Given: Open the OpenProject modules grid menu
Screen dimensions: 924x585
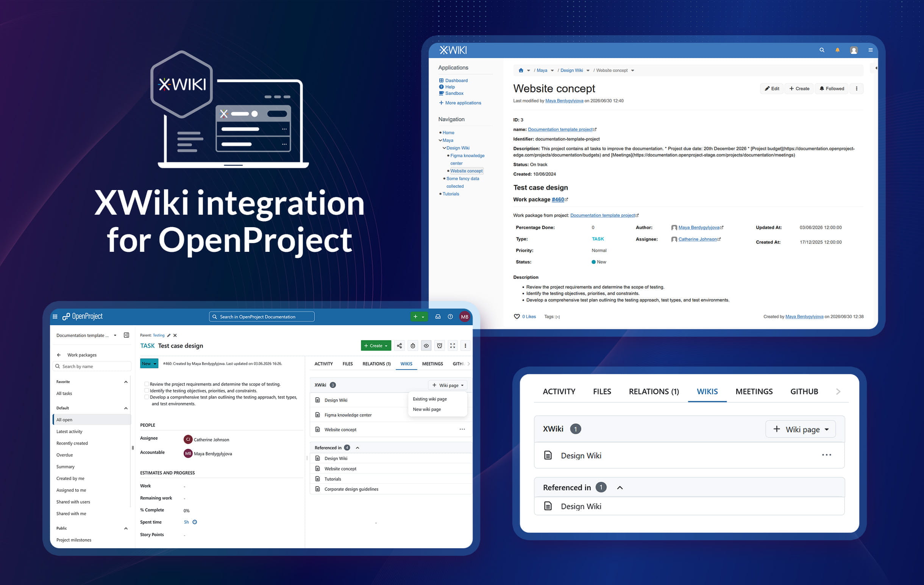Looking at the screenshot, I should tap(55, 317).
